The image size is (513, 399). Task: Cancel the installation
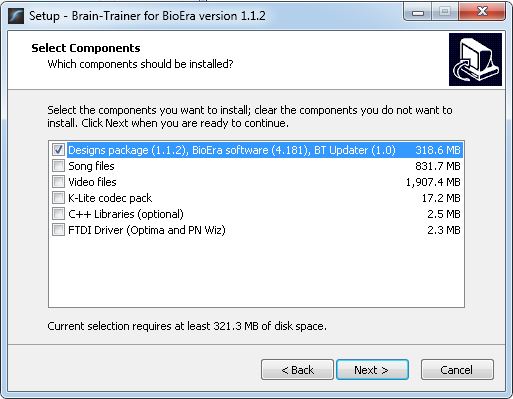point(457,370)
